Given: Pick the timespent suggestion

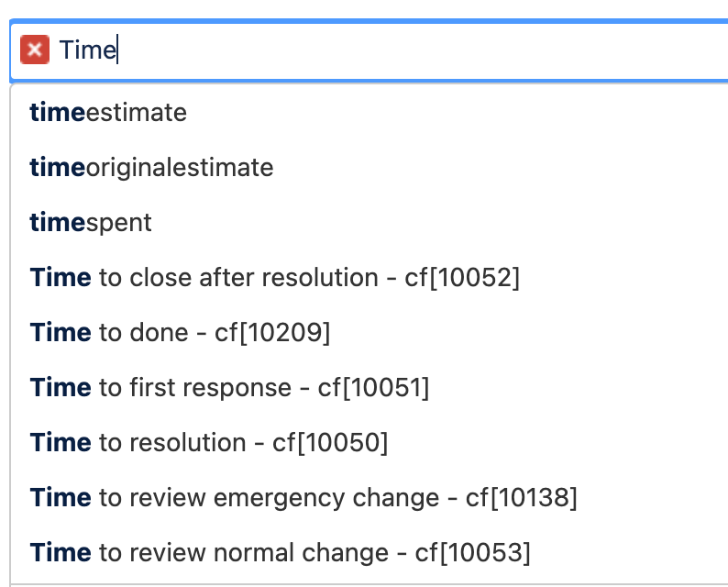Looking at the screenshot, I should 91,223.
